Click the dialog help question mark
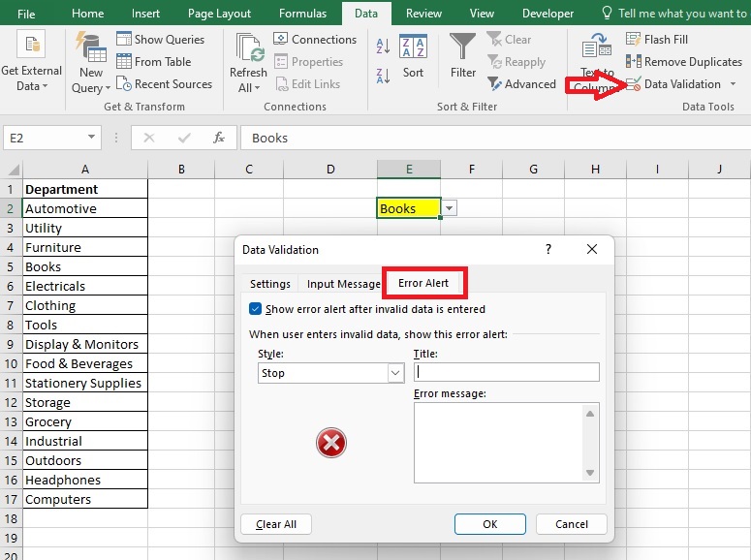751x560 pixels. point(548,249)
